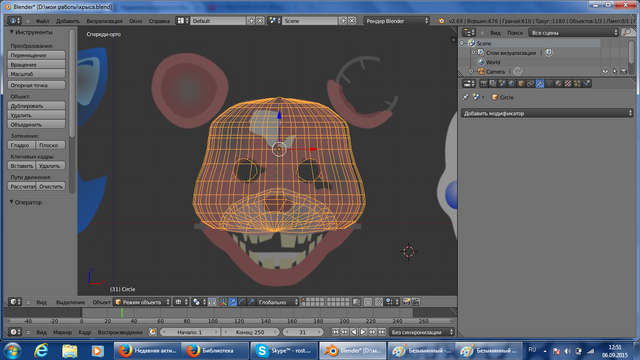Open the viewport shading dropdown
The height and width of the screenshot is (360, 640).
182,302
